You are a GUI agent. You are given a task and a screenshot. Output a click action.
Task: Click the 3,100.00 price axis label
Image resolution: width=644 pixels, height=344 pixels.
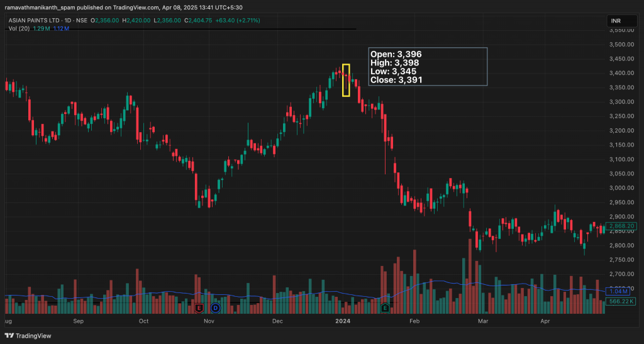click(x=622, y=159)
